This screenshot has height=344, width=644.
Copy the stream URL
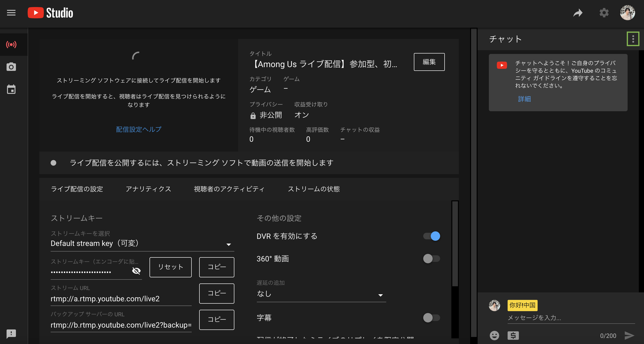point(217,293)
